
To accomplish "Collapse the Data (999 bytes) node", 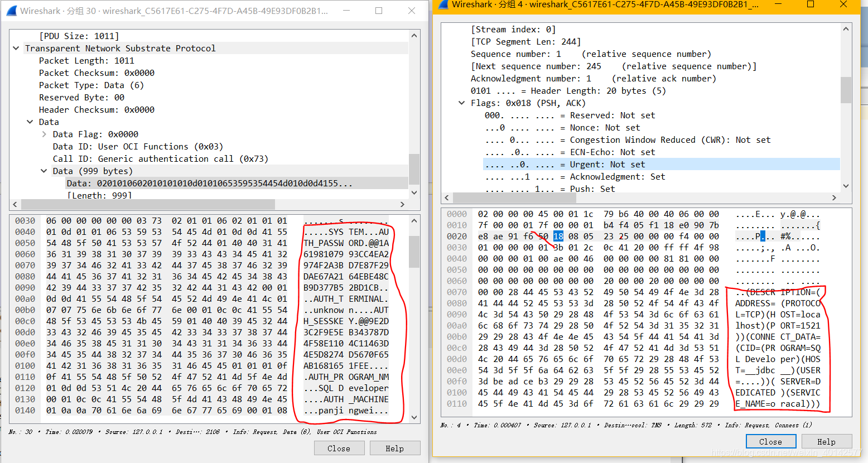I will [44, 171].
